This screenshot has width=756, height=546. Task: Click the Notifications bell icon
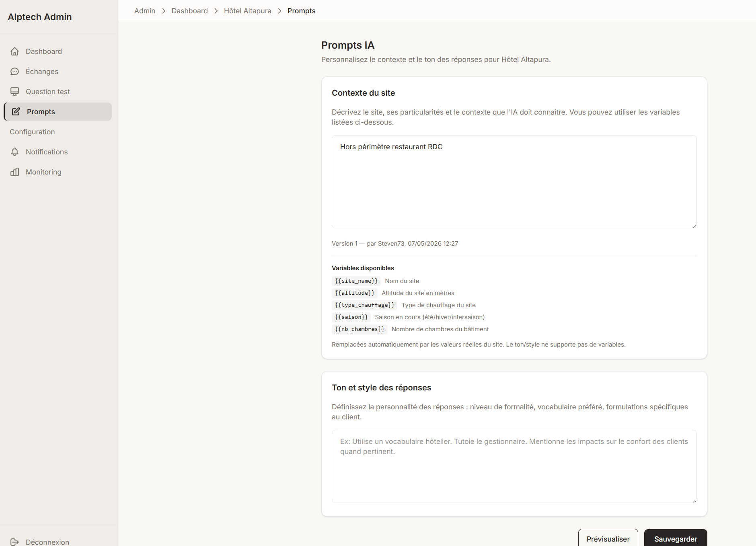point(15,152)
